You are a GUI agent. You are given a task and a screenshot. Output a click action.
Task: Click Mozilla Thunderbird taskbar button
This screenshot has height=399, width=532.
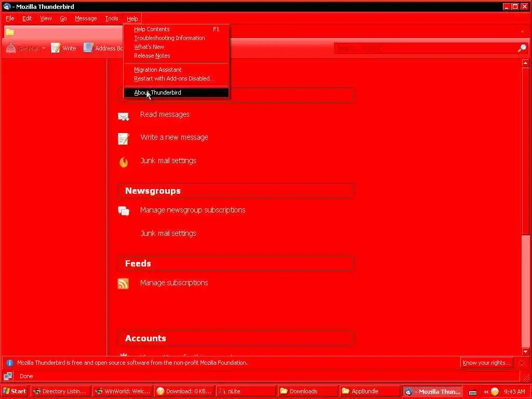pos(432,391)
